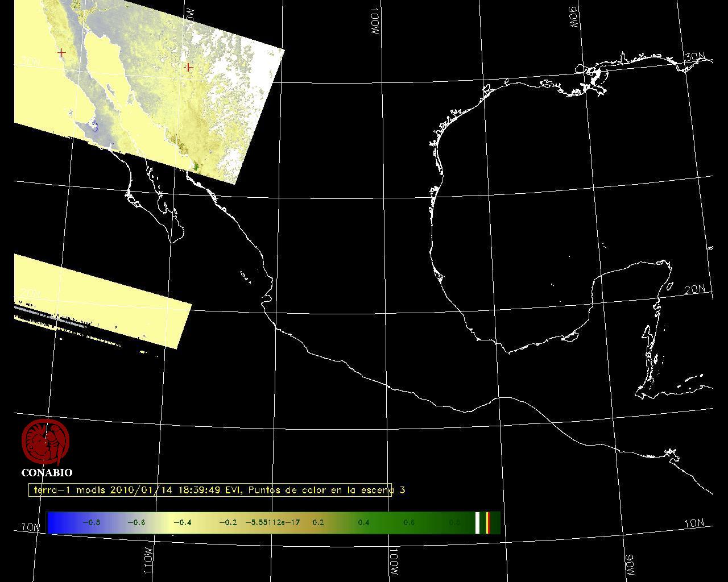The height and width of the screenshot is (582, 728).
Task: Click the dark green vegetation patch in EVI image
Action: coord(196,166)
